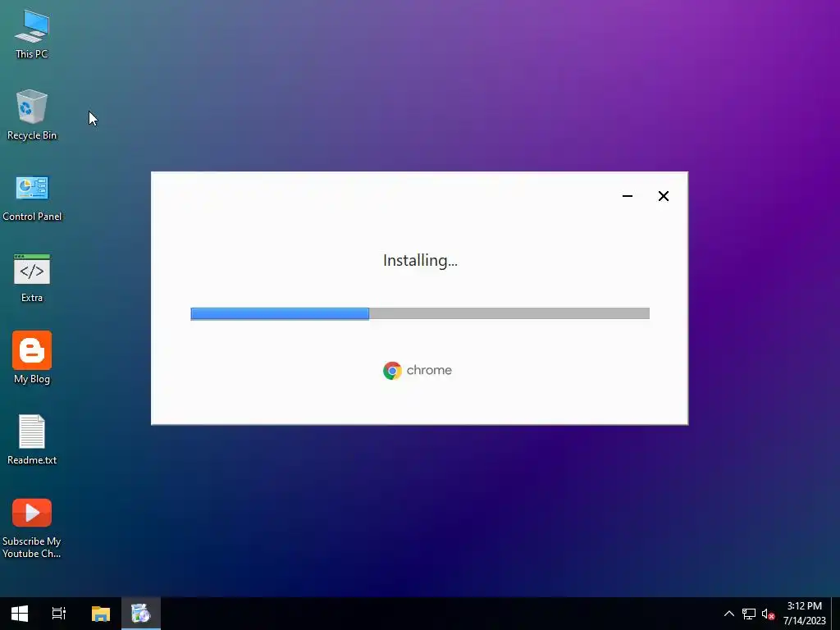This screenshot has height=630, width=840.
Task: Open the This PC desktop icon
Action: 32,34
